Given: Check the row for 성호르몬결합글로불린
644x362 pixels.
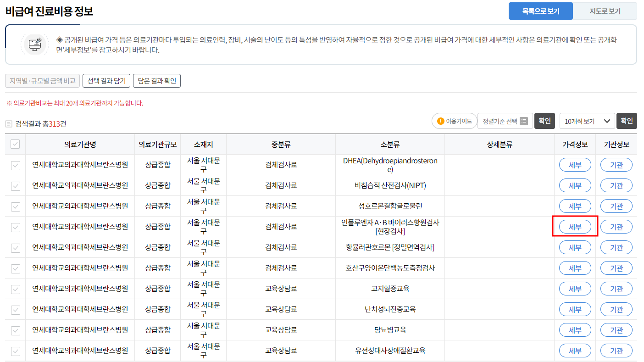Looking at the screenshot, I should [16, 206].
